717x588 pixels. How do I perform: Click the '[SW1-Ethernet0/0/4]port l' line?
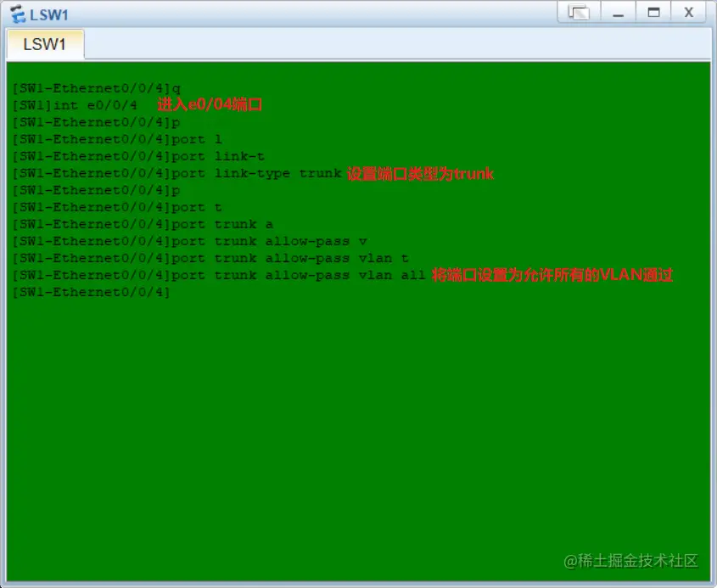117,139
